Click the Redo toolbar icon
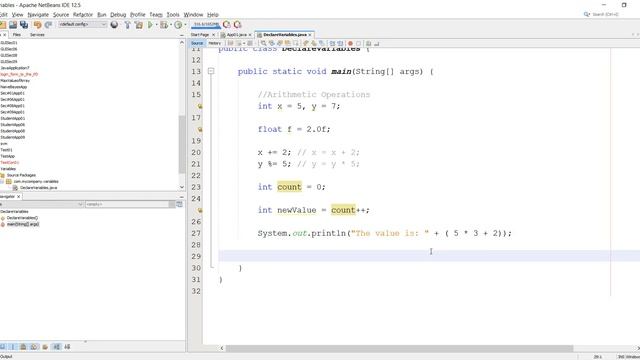Viewport: 640px width, 360px height. point(49,24)
